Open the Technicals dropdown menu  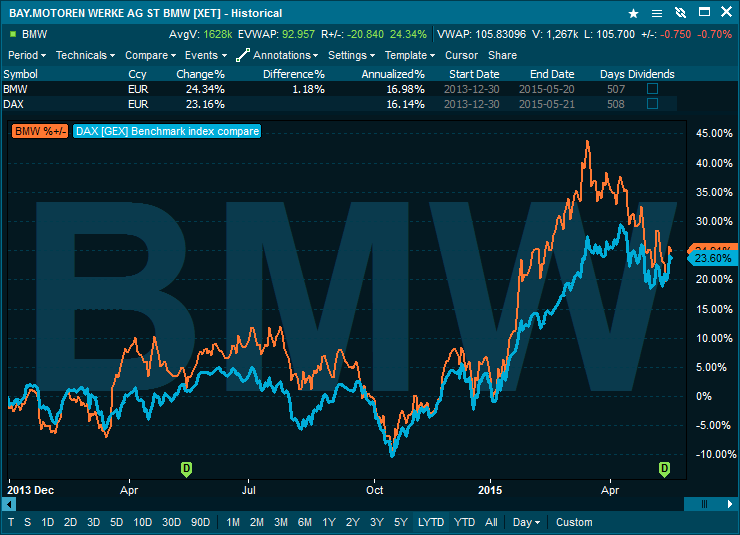pyautogui.click(x=85, y=55)
